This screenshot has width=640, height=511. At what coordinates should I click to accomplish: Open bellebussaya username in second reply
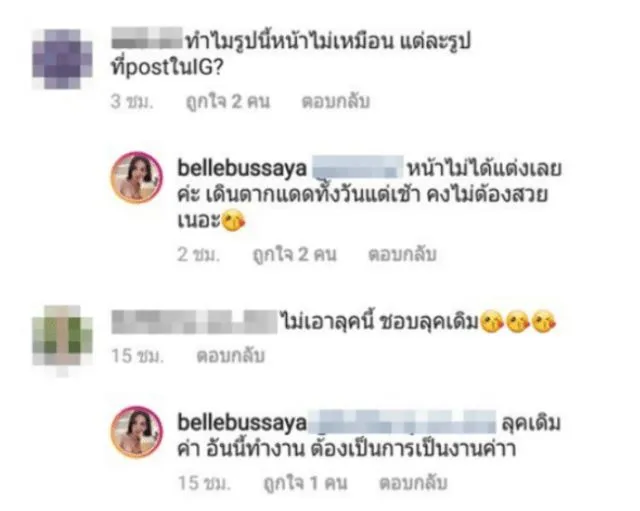pyautogui.click(x=242, y=422)
